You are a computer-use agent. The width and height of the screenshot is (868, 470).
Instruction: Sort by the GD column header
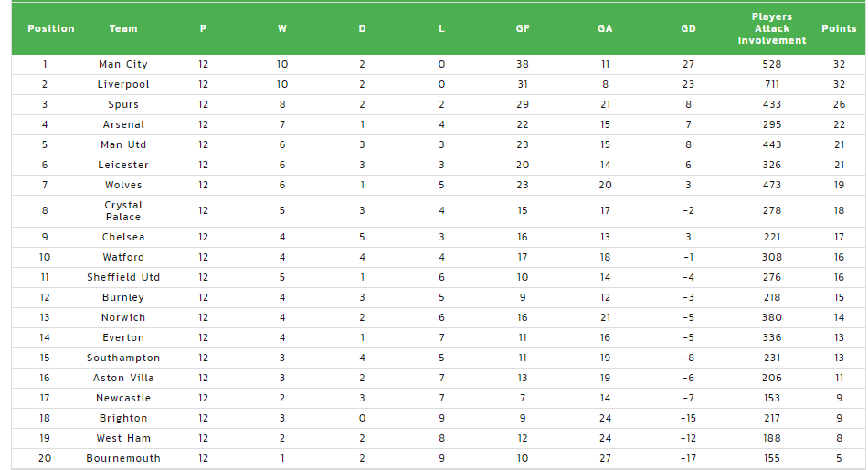(688, 28)
